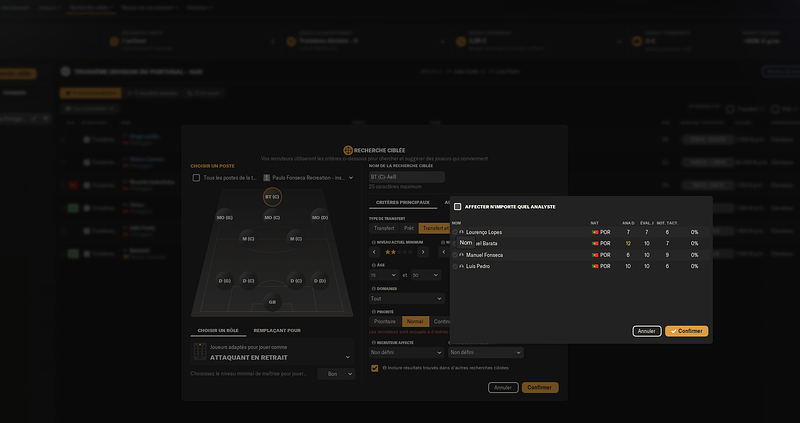Open the Recruteur affecté dropdown
This screenshot has height=423, width=800.
[407, 353]
